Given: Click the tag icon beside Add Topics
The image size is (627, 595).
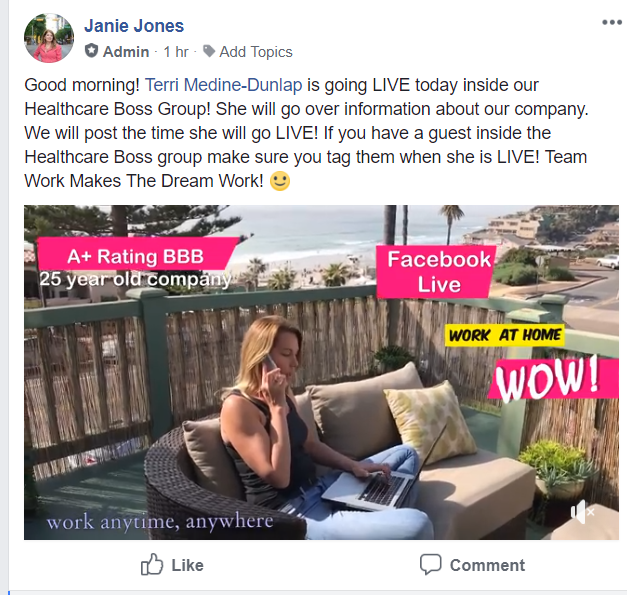Looking at the screenshot, I should point(209,51).
